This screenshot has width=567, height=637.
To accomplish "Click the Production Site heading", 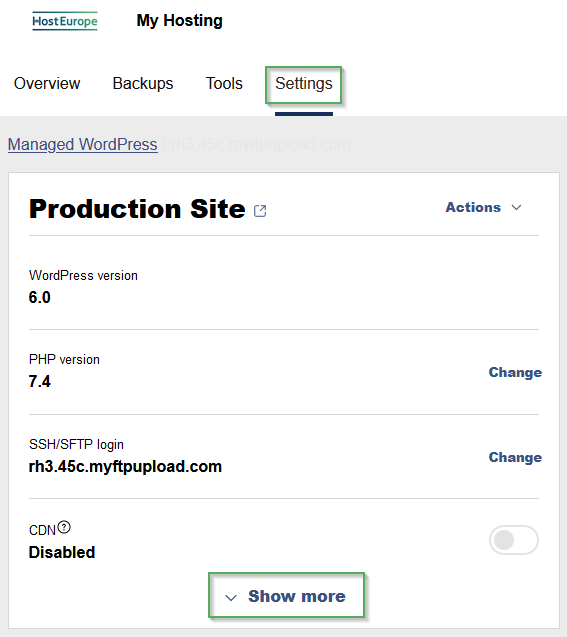I will click(137, 209).
